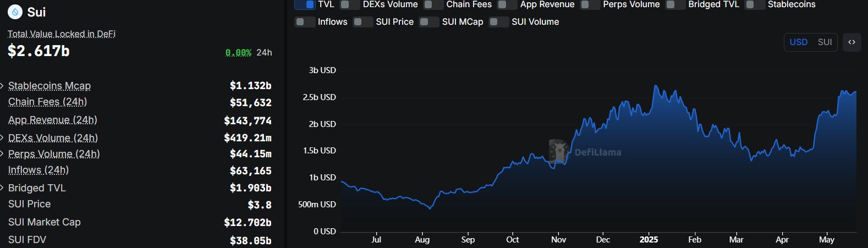
Task: Expand the Stablecoins Mcap row
Action: 3,86
